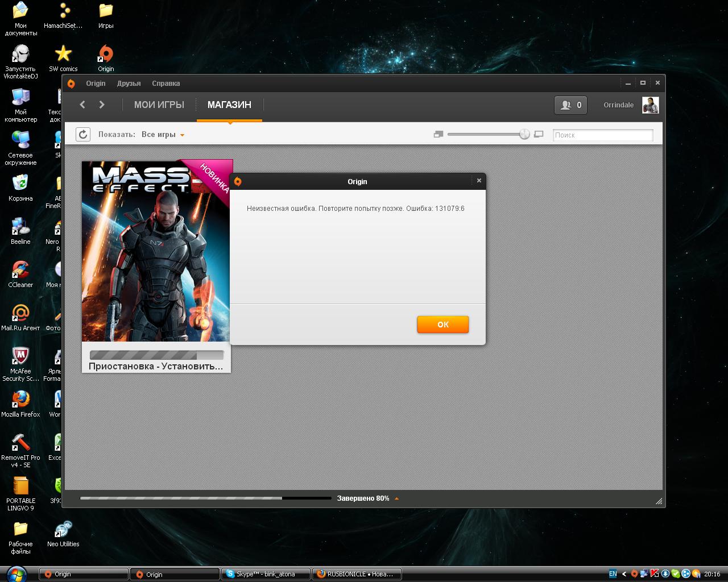Open the Справка menu
728x582 pixels.
(x=166, y=83)
